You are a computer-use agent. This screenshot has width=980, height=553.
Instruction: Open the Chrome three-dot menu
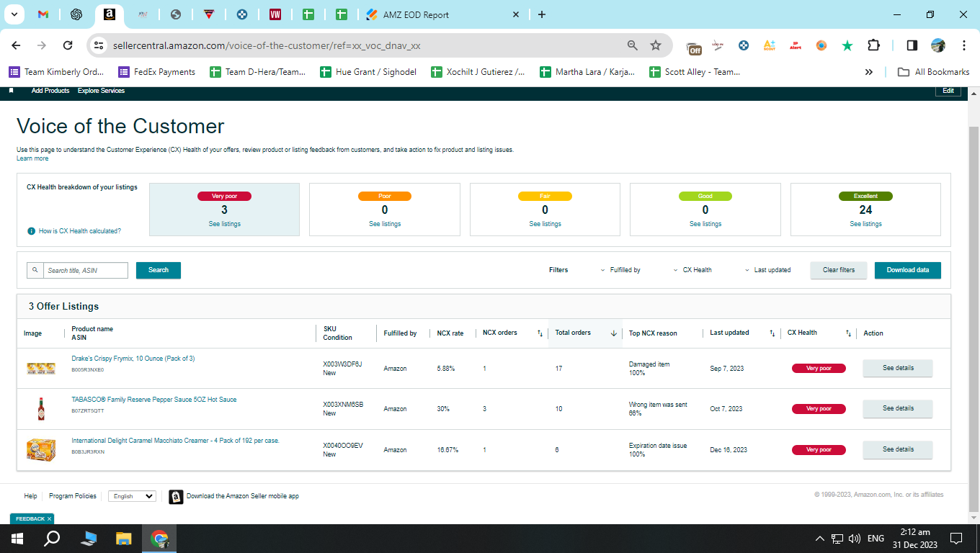(964, 45)
